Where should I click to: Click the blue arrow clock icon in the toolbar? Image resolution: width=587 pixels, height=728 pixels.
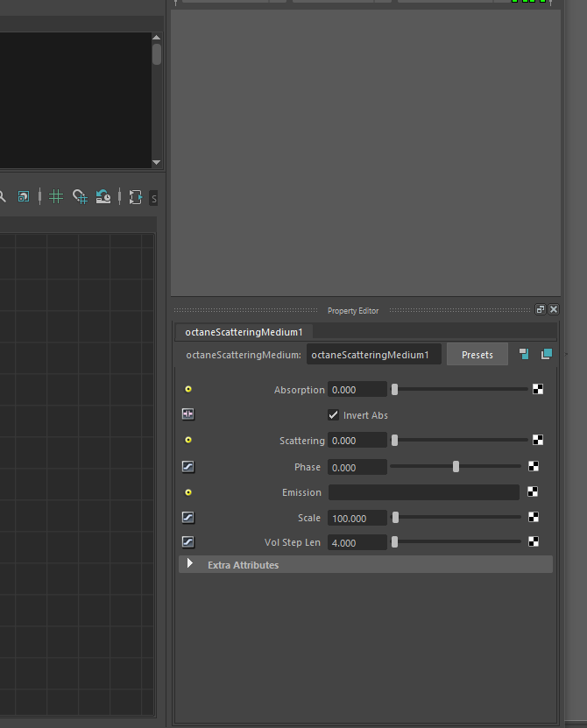pyautogui.click(x=103, y=197)
